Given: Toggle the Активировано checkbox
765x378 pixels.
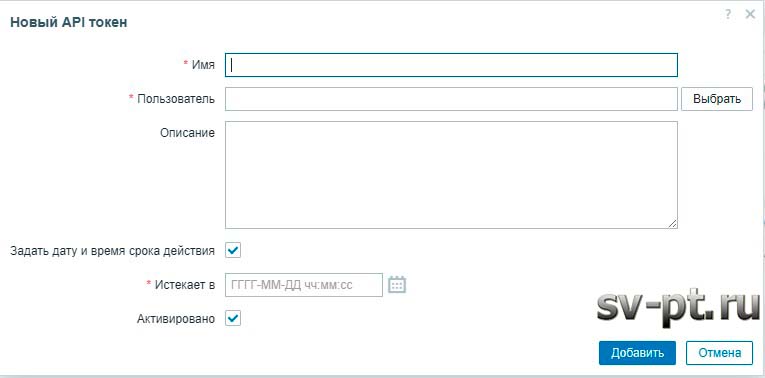Looking at the screenshot, I should tap(233, 319).
